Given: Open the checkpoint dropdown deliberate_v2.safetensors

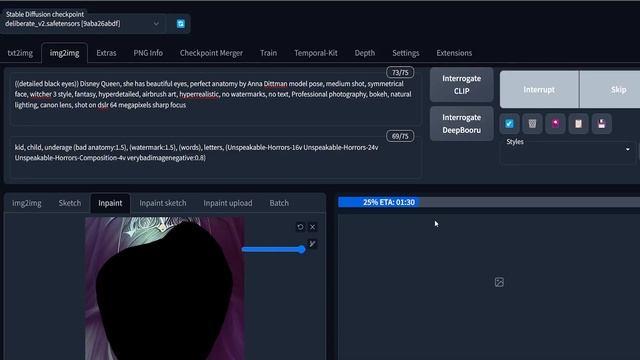Looking at the screenshot, I should point(82,24).
